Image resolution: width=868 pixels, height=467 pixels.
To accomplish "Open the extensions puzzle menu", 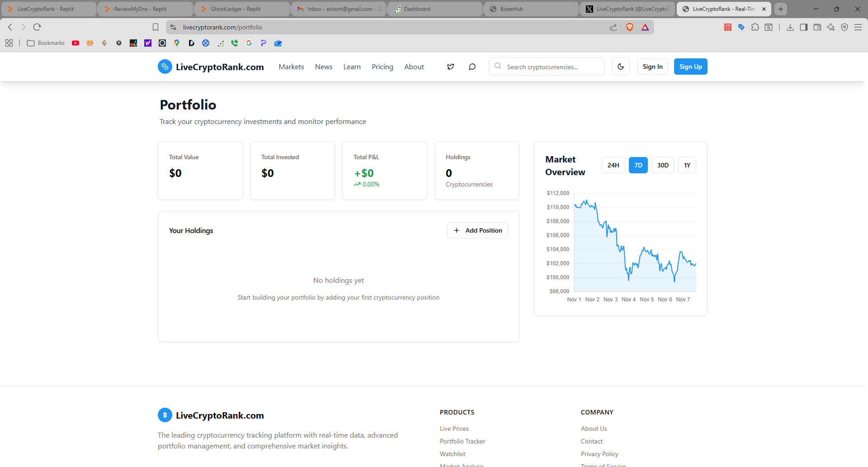I will (755, 27).
